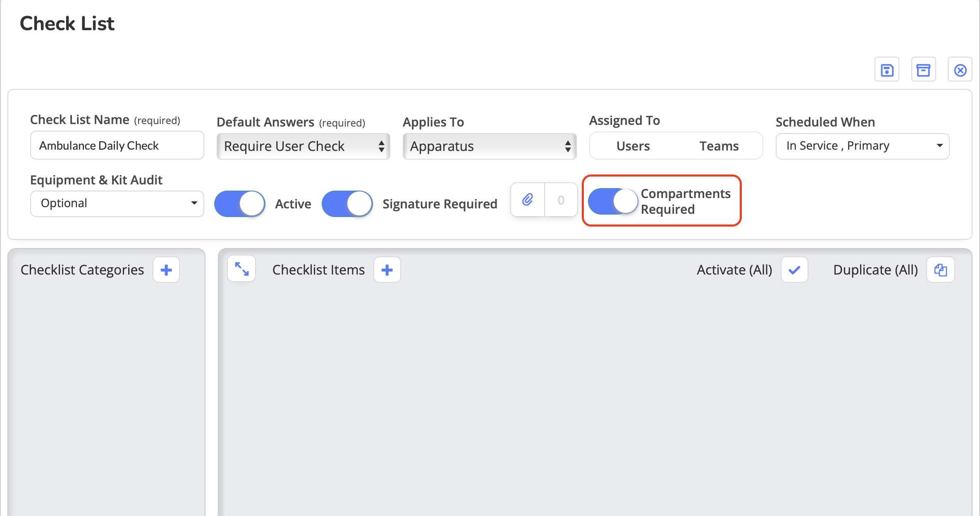Image resolution: width=980 pixels, height=516 pixels.
Task: Click the Activate (All) checkmark icon
Action: [x=794, y=270]
